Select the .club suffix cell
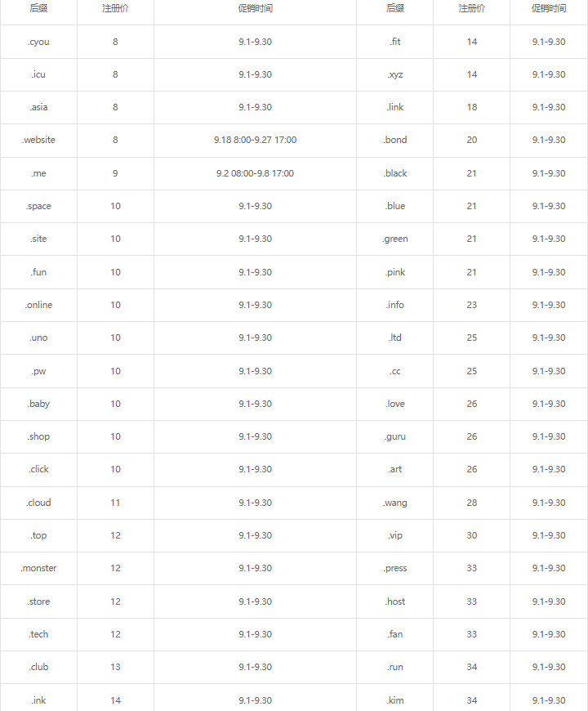The width and height of the screenshot is (588, 711). coord(38,667)
